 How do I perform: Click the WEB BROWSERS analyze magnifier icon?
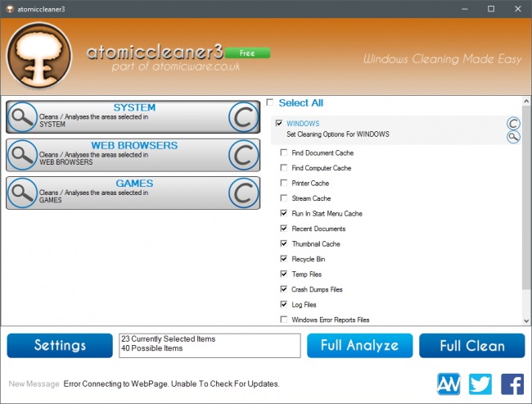[x=22, y=155]
